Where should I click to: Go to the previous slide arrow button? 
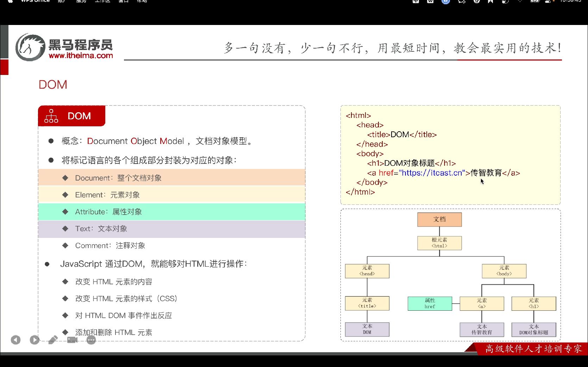pos(15,340)
